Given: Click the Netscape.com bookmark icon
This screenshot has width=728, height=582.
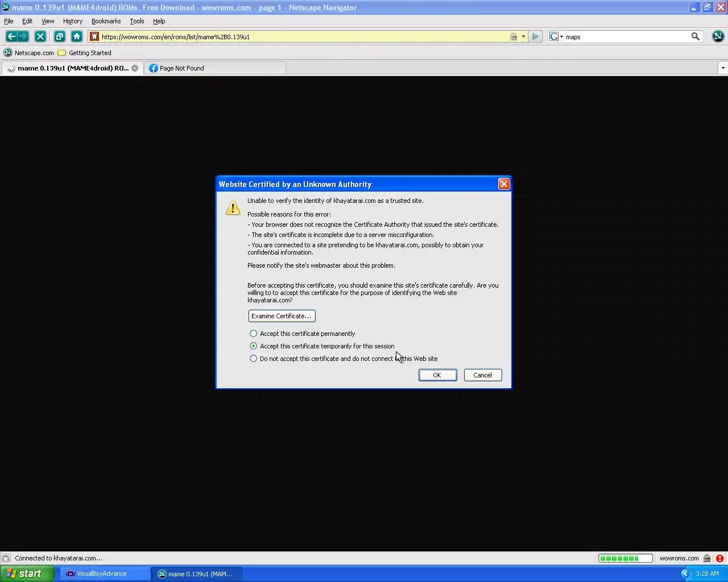Looking at the screenshot, I should 8,53.
